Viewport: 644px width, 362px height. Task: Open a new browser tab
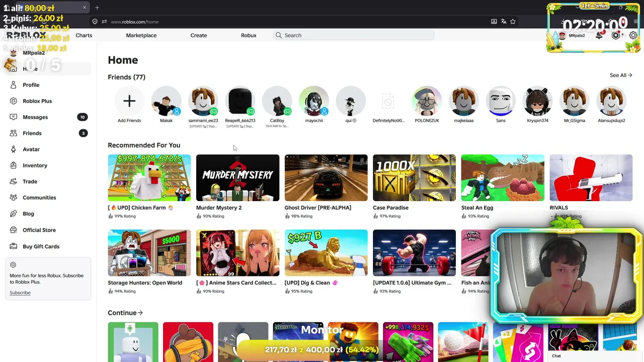tap(97, 8)
